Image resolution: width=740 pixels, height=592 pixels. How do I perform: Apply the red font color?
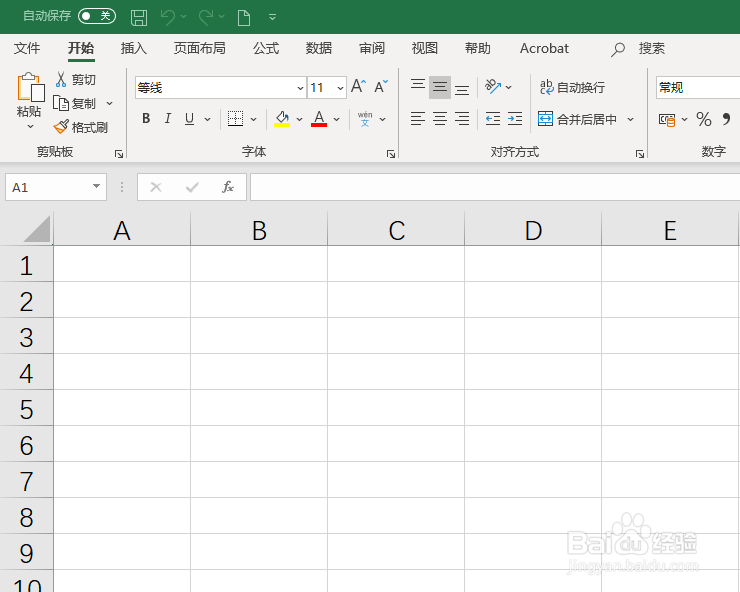coord(319,118)
